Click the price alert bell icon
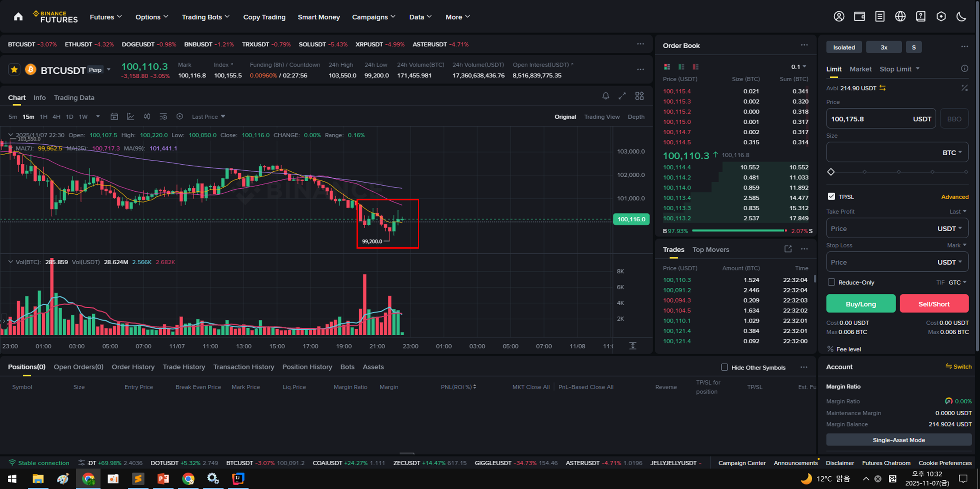This screenshot has width=980, height=489. pos(605,96)
